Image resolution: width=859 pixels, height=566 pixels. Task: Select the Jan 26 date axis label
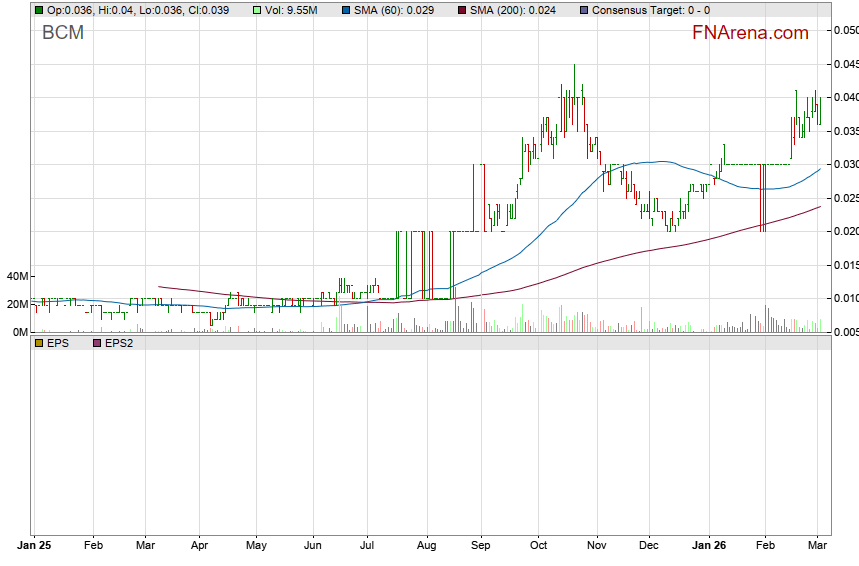(710, 546)
